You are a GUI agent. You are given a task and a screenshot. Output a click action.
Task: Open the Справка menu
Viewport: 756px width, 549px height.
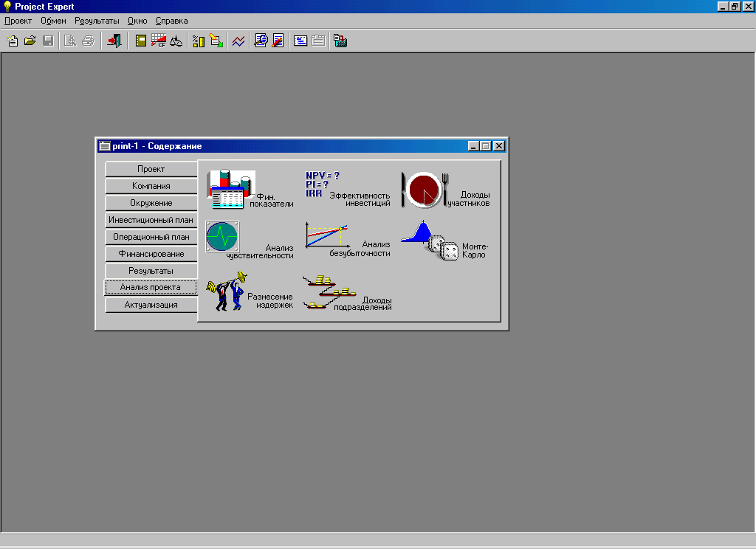pos(171,21)
